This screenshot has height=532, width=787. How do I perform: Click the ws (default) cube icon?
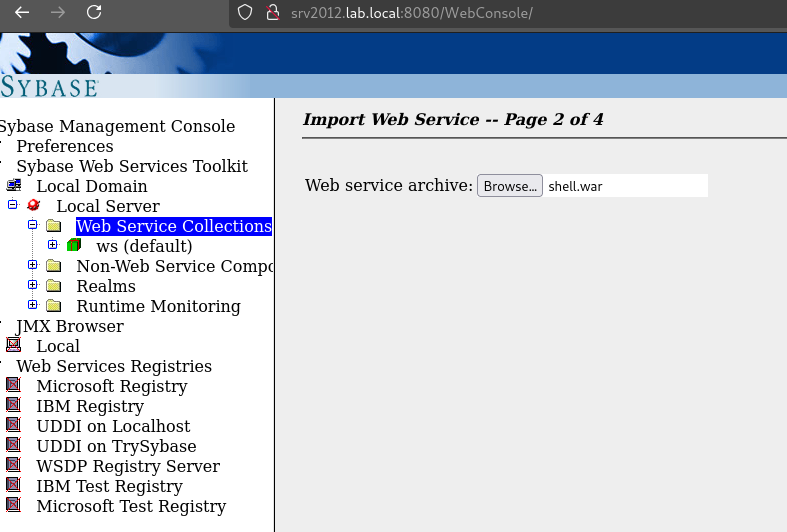tap(73, 246)
